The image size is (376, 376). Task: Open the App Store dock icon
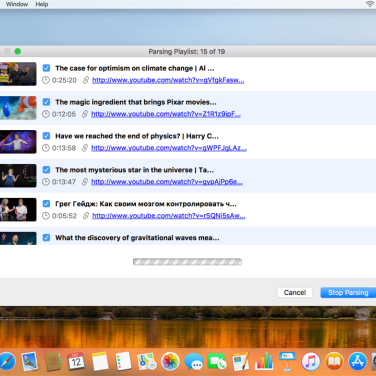[x=357, y=362]
